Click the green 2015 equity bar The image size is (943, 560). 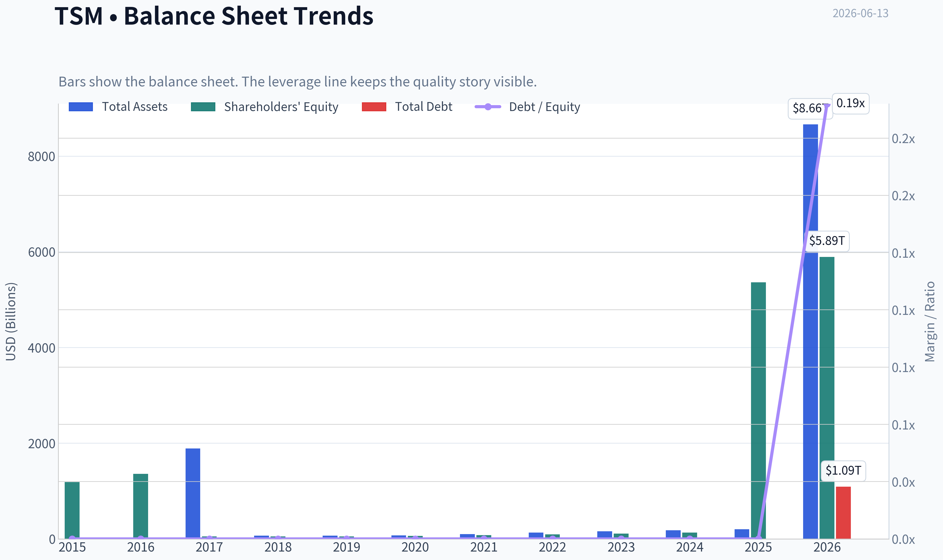[72, 510]
